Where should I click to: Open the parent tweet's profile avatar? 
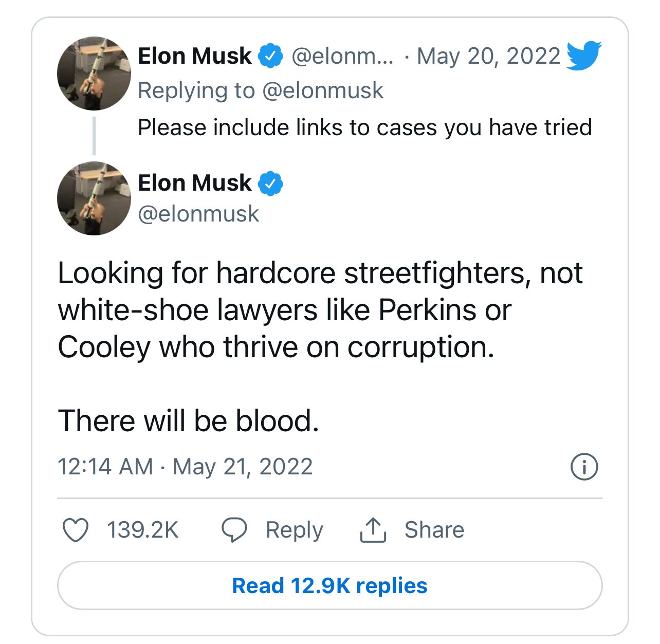coord(94,73)
